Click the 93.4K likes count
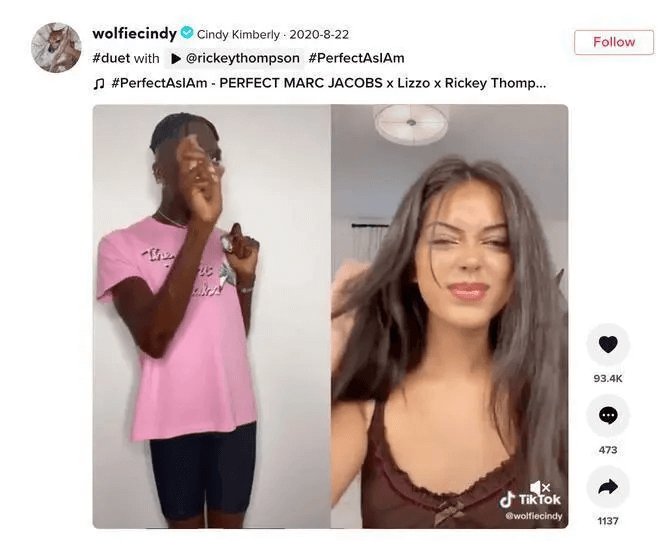672x541 pixels. [x=608, y=379]
